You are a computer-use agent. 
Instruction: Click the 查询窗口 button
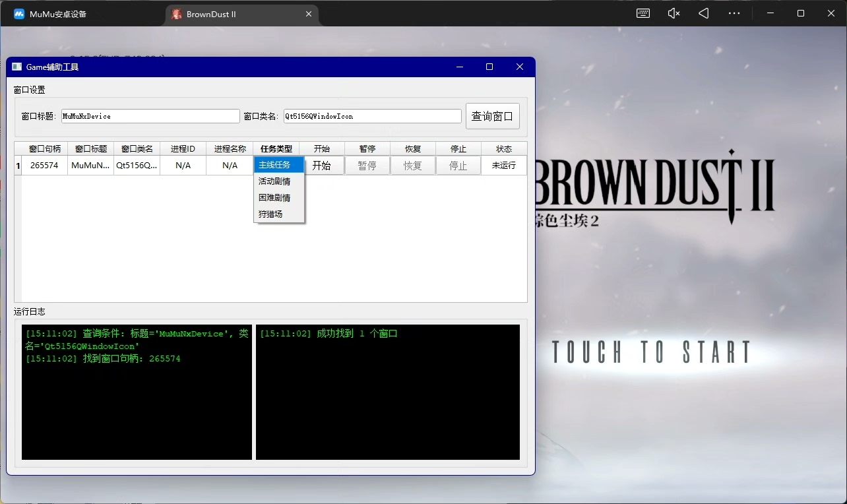click(x=492, y=116)
